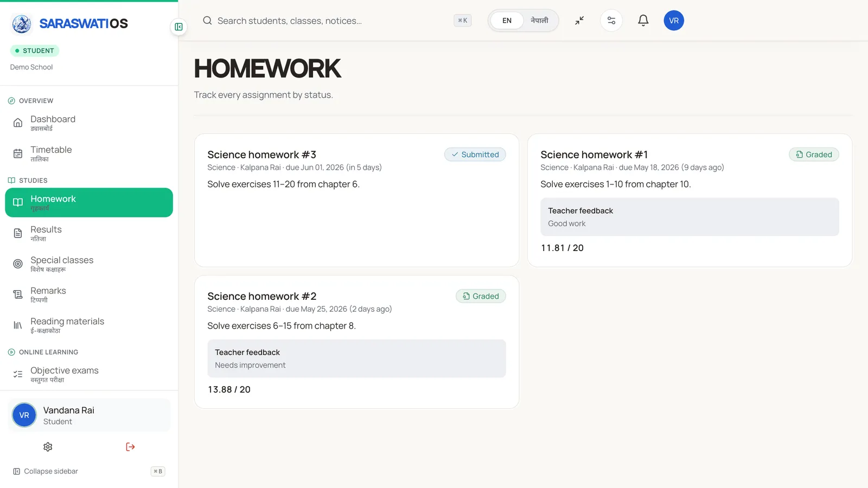868x488 pixels.
Task: Click the exit fullscreen arrows icon
Action: (579, 21)
